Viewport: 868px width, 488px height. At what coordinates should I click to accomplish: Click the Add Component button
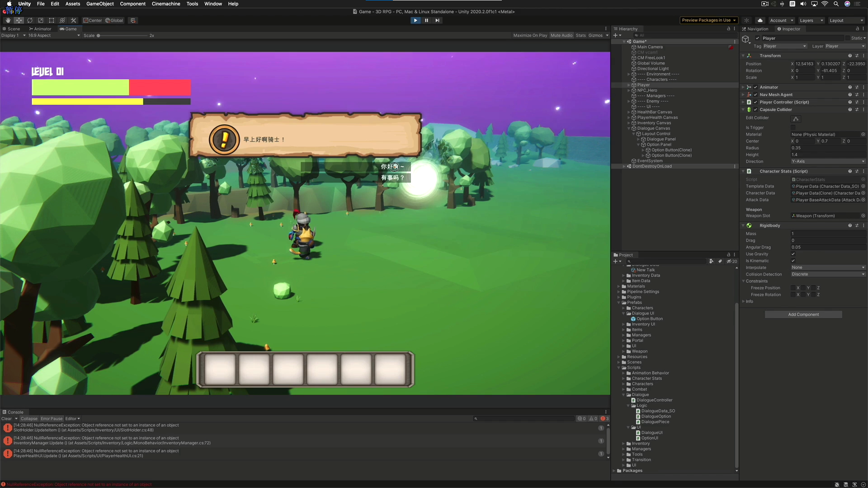[x=803, y=314]
